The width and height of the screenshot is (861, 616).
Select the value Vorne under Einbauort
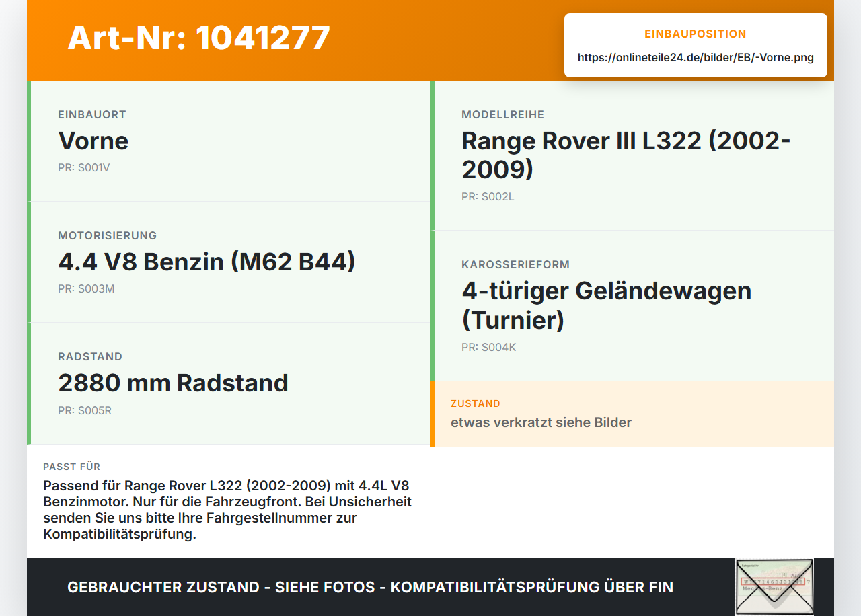tap(93, 141)
